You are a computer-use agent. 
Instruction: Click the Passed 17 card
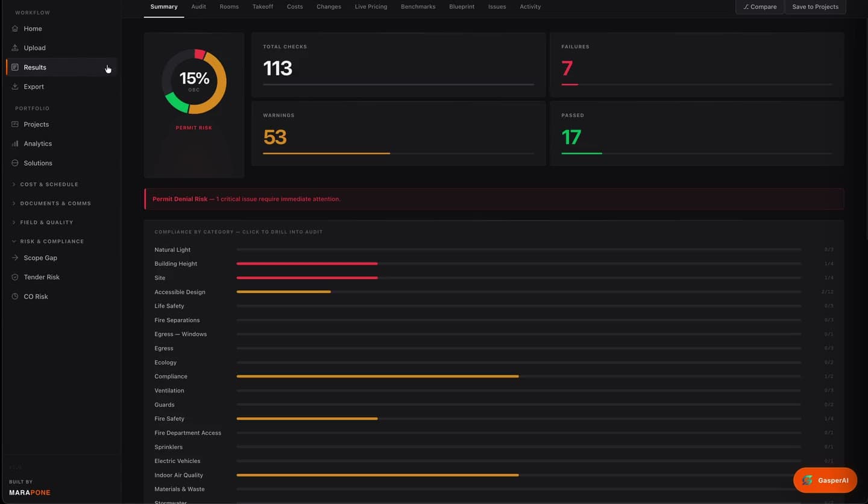point(697,133)
